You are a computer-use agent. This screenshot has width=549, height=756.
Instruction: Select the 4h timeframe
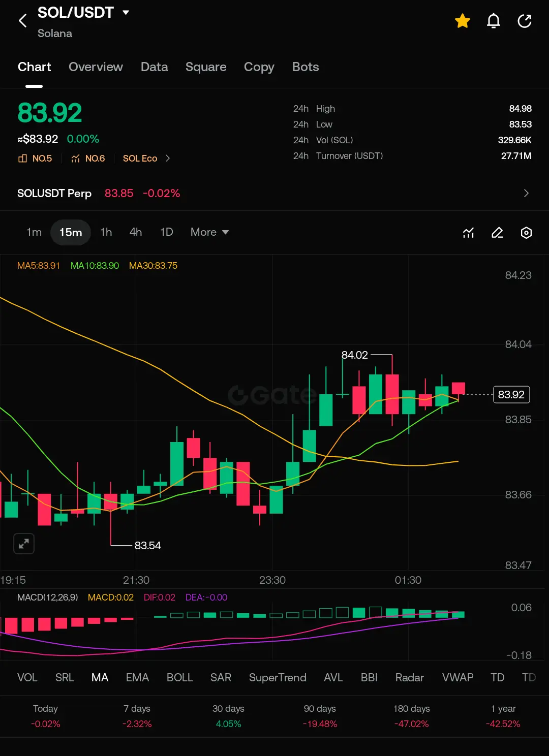pos(136,232)
